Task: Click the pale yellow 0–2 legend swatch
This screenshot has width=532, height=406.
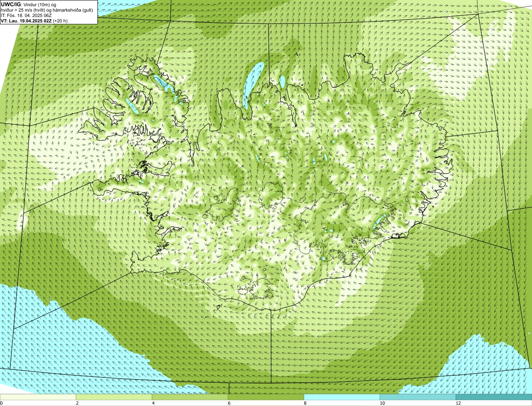Action: coord(38,397)
